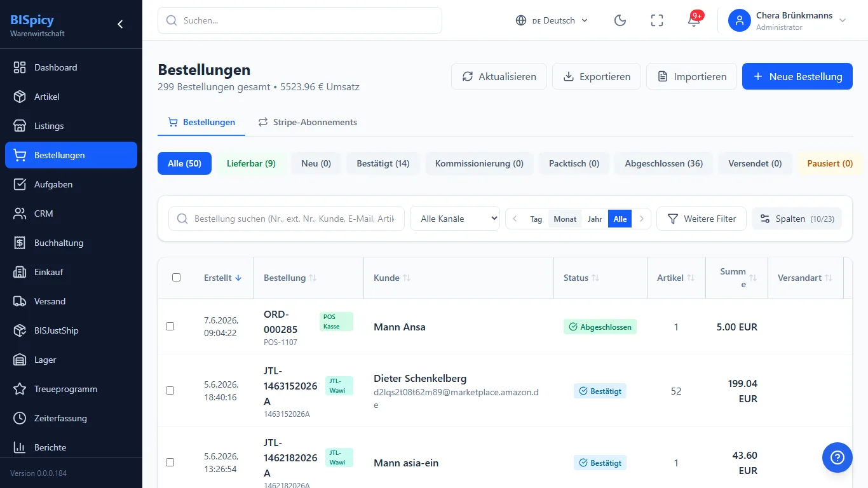The width and height of the screenshot is (868, 488).
Task: Open the Alle Kanäle channel dropdown
Action: 455,219
